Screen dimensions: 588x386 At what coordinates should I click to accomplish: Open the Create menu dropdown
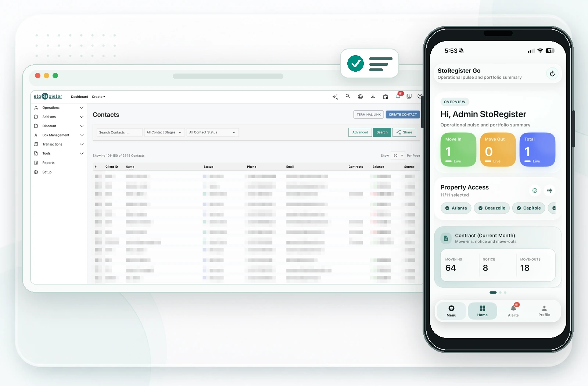tap(98, 97)
